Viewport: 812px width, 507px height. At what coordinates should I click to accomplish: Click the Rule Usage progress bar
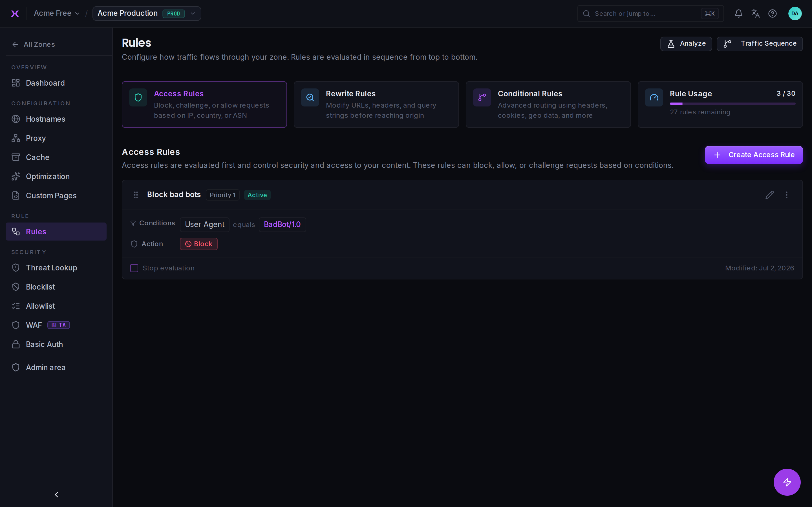point(732,104)
